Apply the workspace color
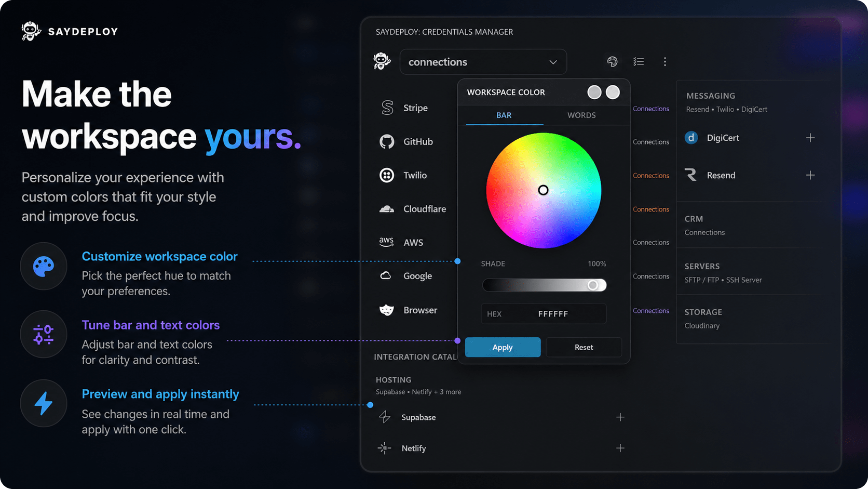The height and width of the screenshot is (489, 868). click(503, 347)
